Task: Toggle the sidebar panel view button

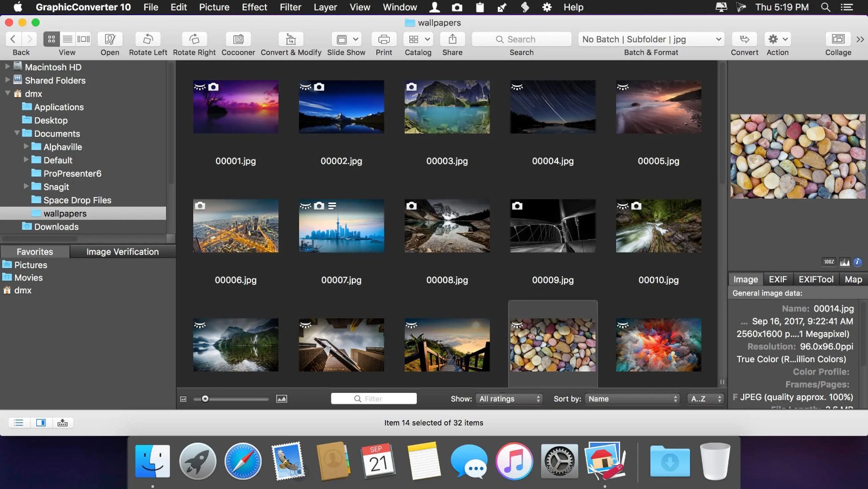Action: [x=41, y=423]
